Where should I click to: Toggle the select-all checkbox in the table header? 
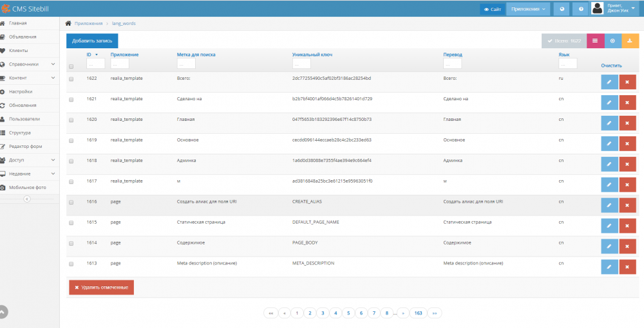point(71,66)
